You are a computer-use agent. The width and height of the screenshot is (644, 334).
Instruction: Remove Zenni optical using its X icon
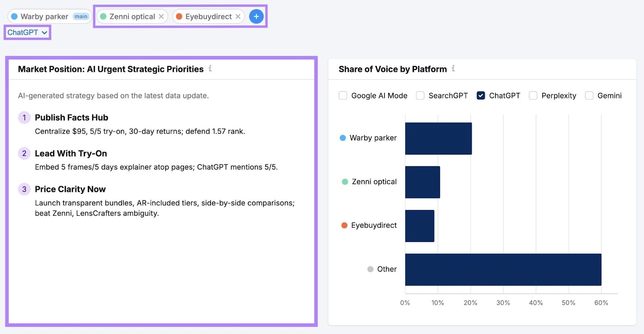[x=161, y=16]
